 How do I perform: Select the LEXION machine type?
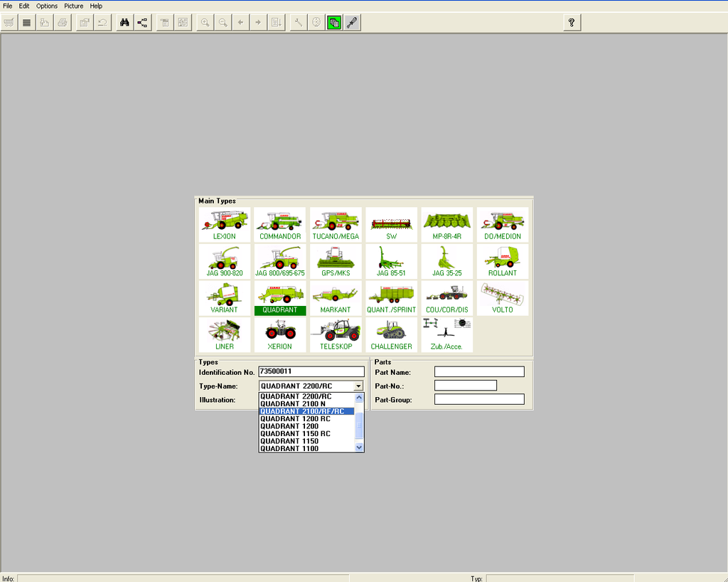224,225
